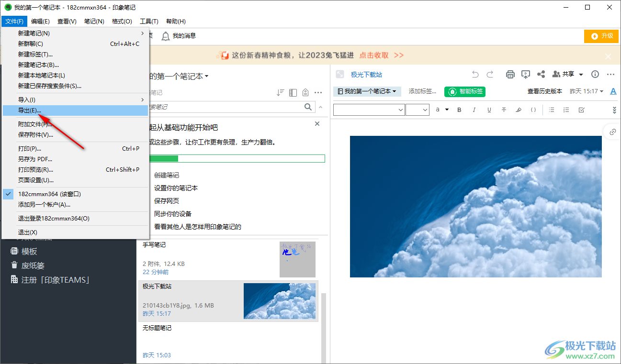Screen dimensions: 621x364
Task: Click the underlined A text format button
Action: [x=613, y=91]
